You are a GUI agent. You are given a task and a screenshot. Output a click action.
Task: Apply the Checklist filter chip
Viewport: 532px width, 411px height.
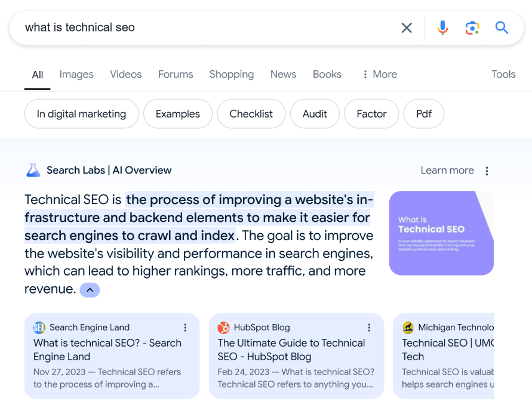[x=251, y=114]
